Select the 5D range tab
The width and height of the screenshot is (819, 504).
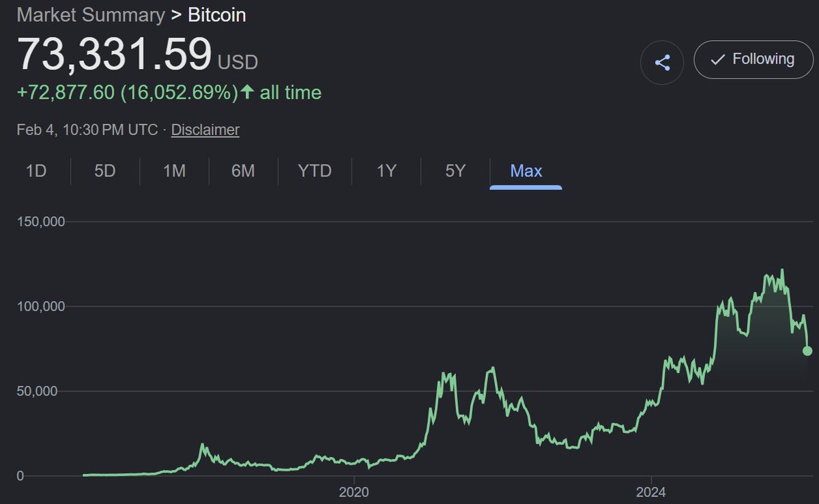click(x=105, y=171)
